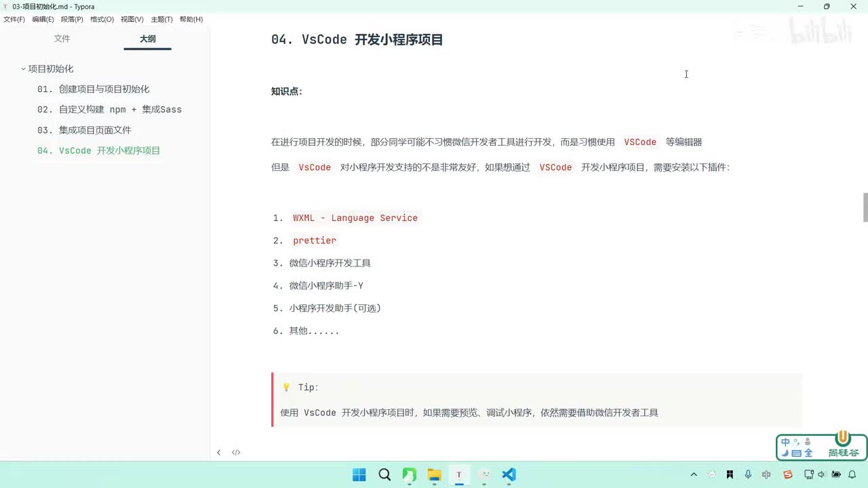Viewport: 868px width, 488px height.
Task: Open the 格式(O) menu
Action: pos(102,19)
